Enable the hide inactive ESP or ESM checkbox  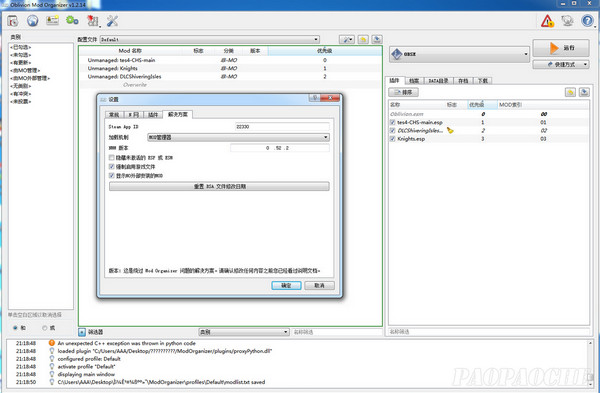coord(112,158)
